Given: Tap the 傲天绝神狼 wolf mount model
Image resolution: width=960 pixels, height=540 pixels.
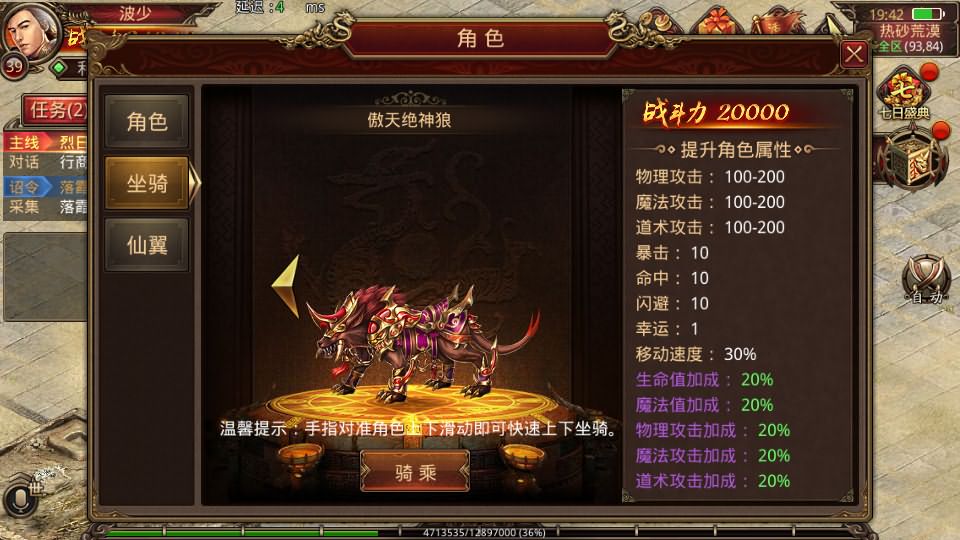Looking at the screenshot, I should pyautogui.click(x=422, y=342).
